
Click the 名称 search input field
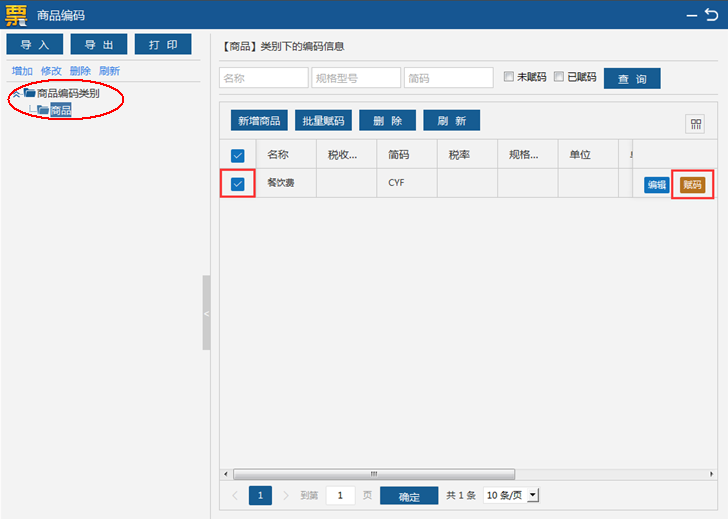click(x=264, y=78)
